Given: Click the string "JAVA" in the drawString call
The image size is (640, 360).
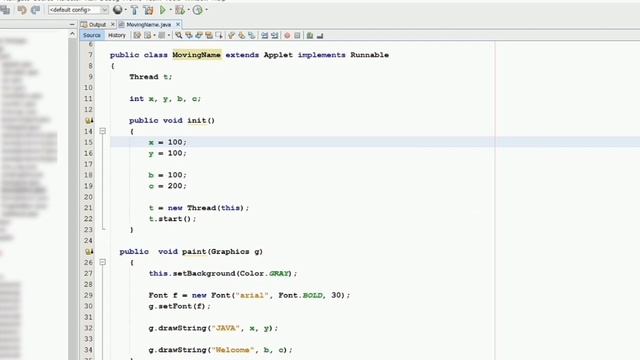Looking at the screenshot, I should [226, 328].
